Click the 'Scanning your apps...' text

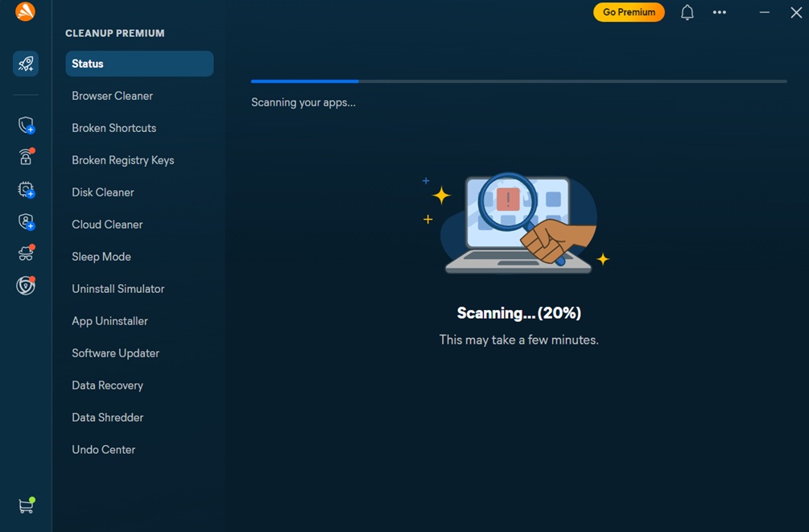[x=303, y=103]
